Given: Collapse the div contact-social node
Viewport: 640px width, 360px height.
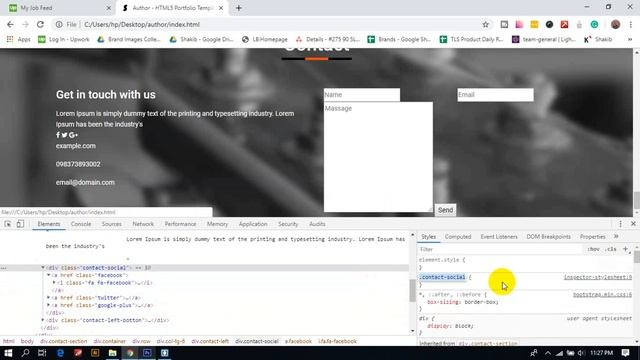Looking at the screenshot, I should (x=43, y=268).
